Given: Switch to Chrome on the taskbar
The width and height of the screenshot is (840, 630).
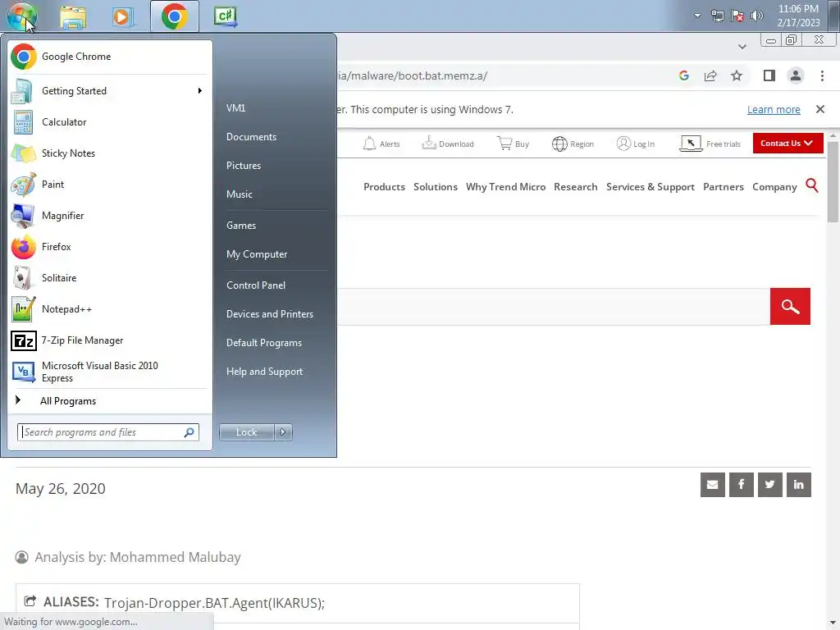Looking at the screenshot, I should [174, 16].
